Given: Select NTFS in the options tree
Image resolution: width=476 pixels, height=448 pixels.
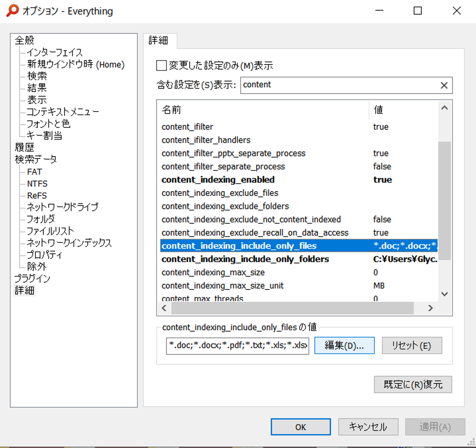Looking at the screenshot, I should tap(37, 183).
